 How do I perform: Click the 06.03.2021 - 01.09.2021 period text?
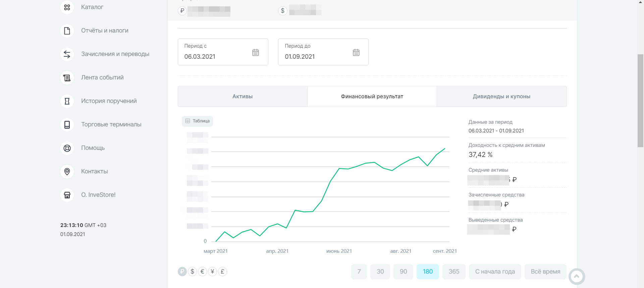pos(496,131)
